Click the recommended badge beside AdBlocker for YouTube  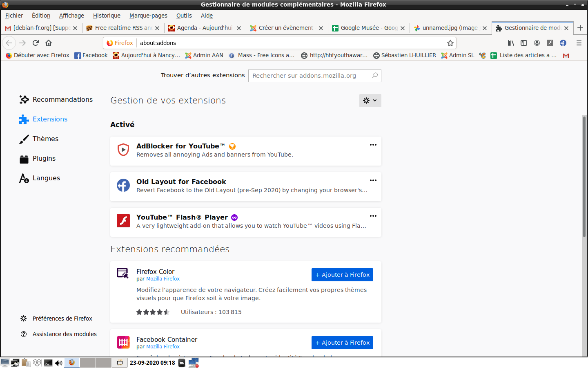tap(232, 146)
